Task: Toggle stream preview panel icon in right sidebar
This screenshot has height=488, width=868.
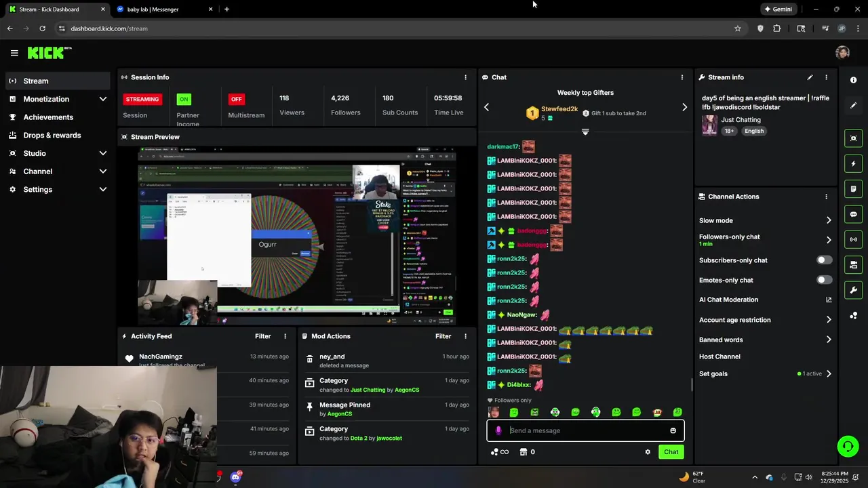Action: tap(853, 138)
